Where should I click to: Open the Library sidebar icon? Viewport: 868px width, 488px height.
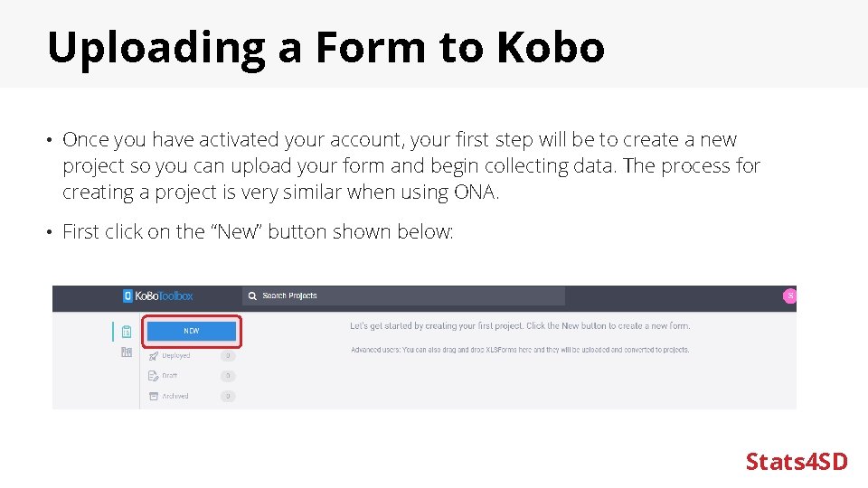click(x=127, y=353)
